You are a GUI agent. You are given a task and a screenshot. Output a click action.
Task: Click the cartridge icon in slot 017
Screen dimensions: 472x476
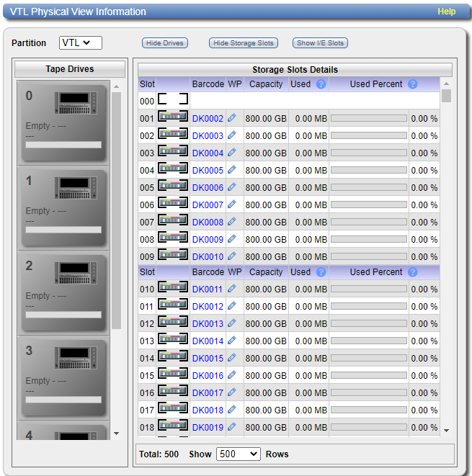pyautogui.click(x=173, y=408)
